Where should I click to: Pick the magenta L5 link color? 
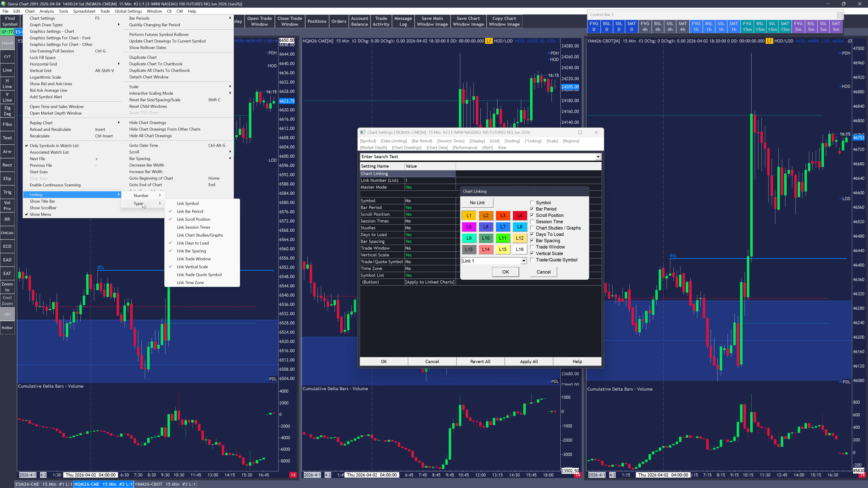(469, 227)
